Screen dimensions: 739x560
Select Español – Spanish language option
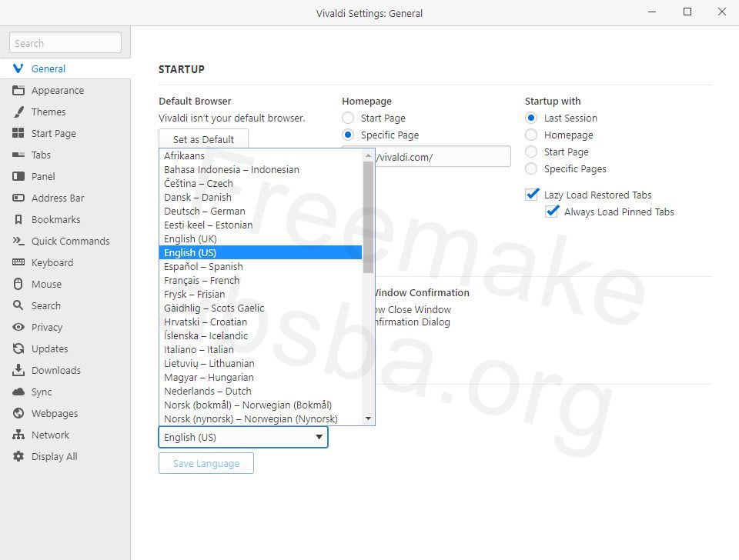pos(261,267)
